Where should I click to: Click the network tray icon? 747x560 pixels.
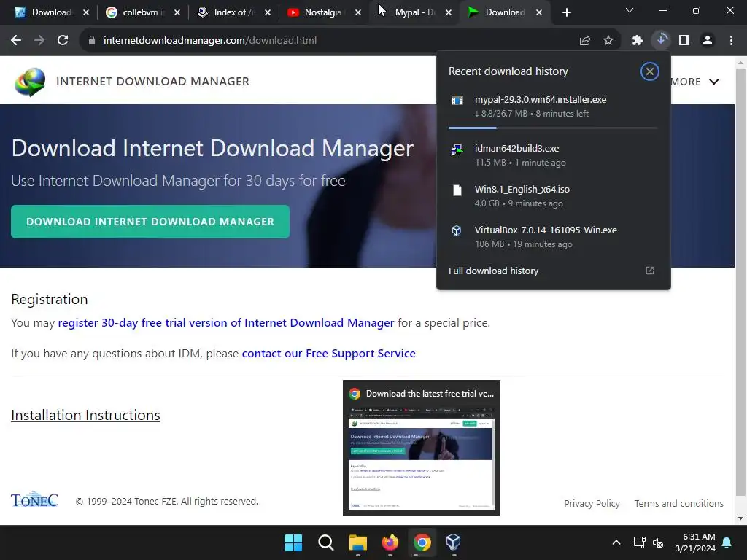[639, 542]
